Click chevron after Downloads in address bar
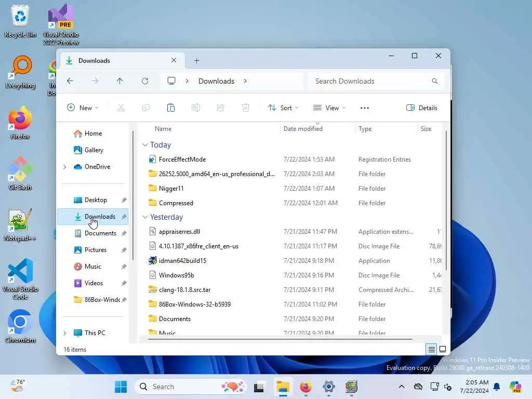The width and height of the screenshot is (532, 399). pyautogui.click(x=245, y=81)
